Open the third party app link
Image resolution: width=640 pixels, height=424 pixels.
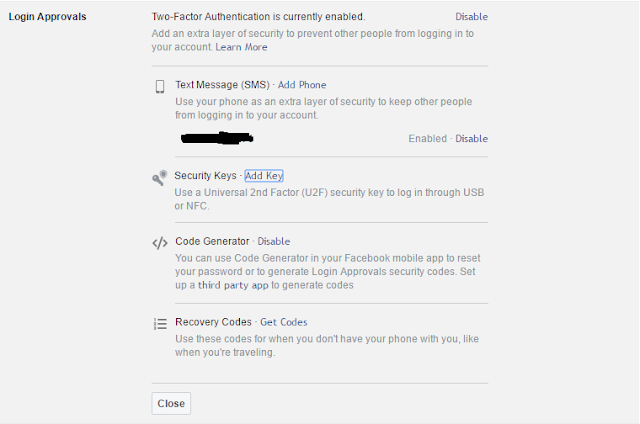click(233, 285)
